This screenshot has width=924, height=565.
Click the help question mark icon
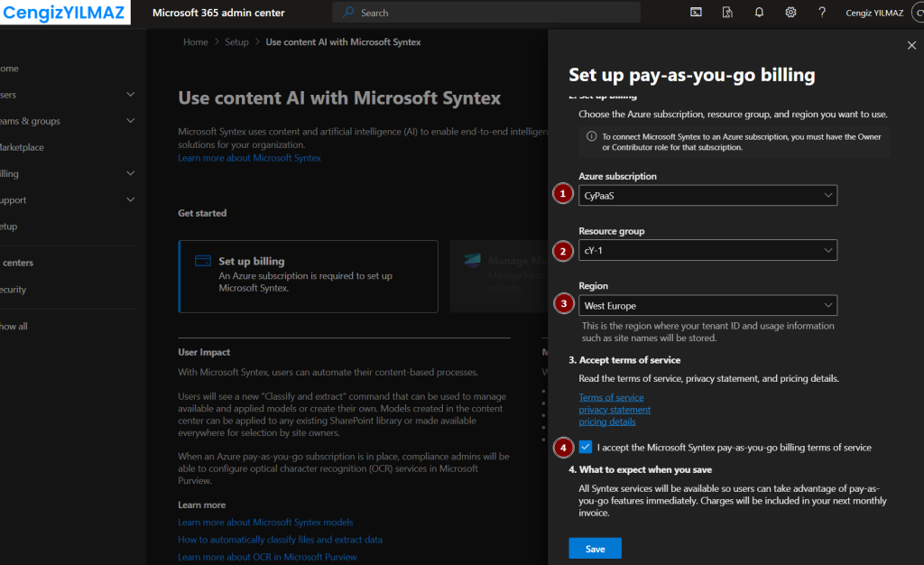click(x=822, y=13)
